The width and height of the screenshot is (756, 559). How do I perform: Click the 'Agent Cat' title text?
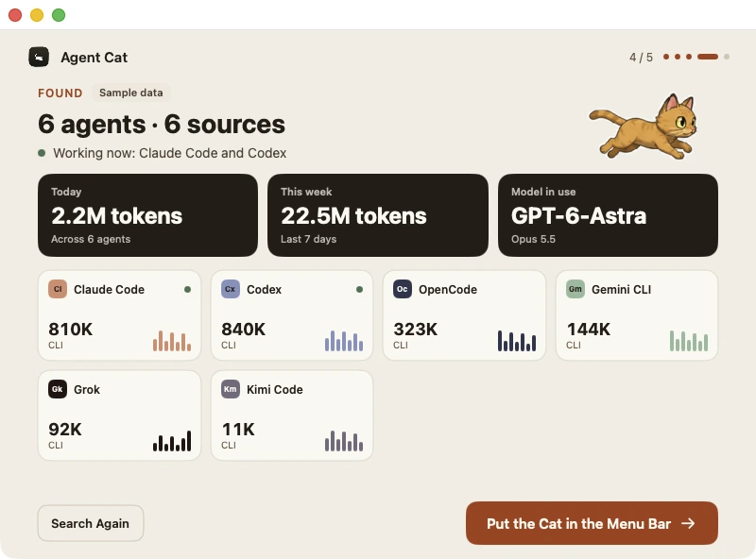click(94, 58)
